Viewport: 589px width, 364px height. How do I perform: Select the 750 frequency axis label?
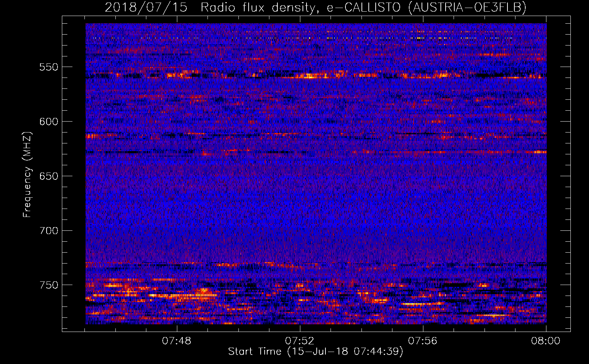(49, 285)
